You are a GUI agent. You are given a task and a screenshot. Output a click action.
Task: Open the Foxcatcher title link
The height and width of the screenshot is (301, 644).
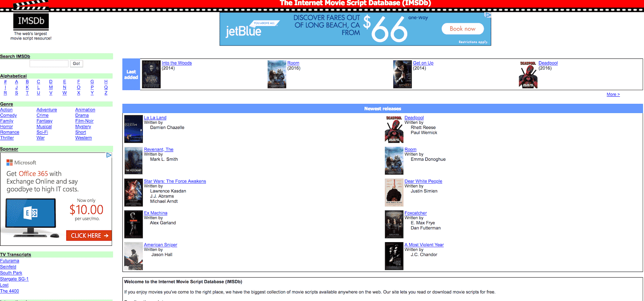(416, 213)
